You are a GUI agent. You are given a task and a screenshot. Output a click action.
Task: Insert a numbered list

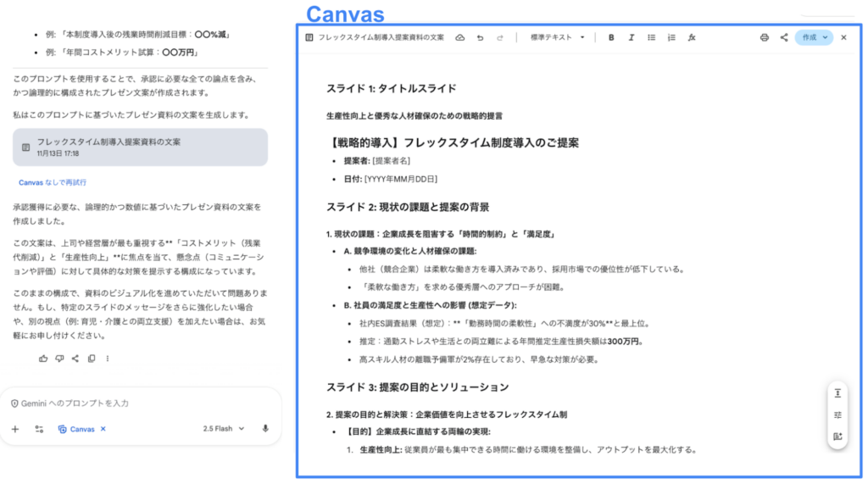[x=671, y=37]
